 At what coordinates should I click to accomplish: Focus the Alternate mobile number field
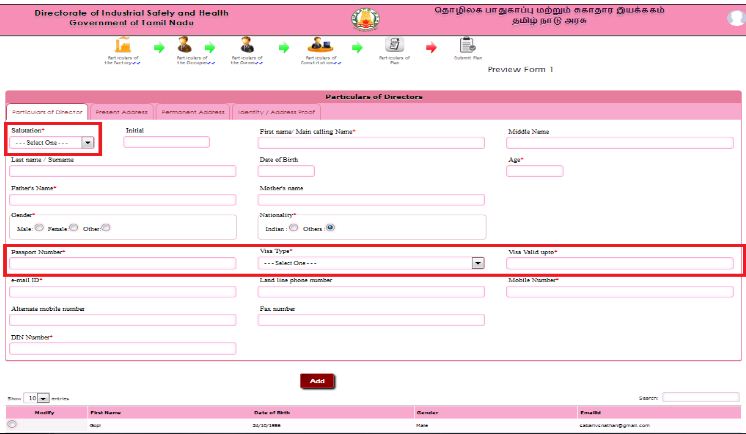tap(123, 320)
